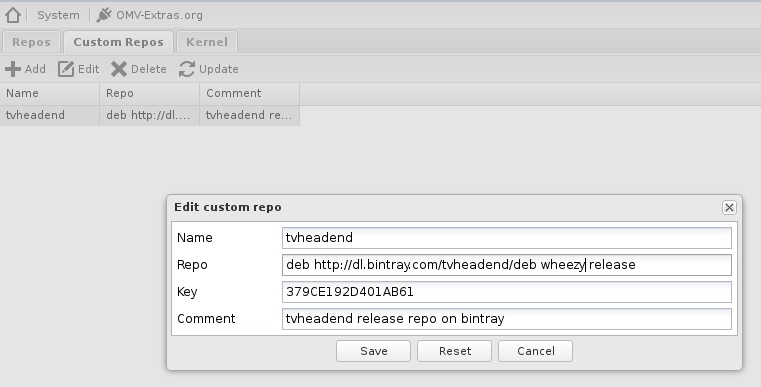Close the Edit custom repo dialog

coord(729,207)
